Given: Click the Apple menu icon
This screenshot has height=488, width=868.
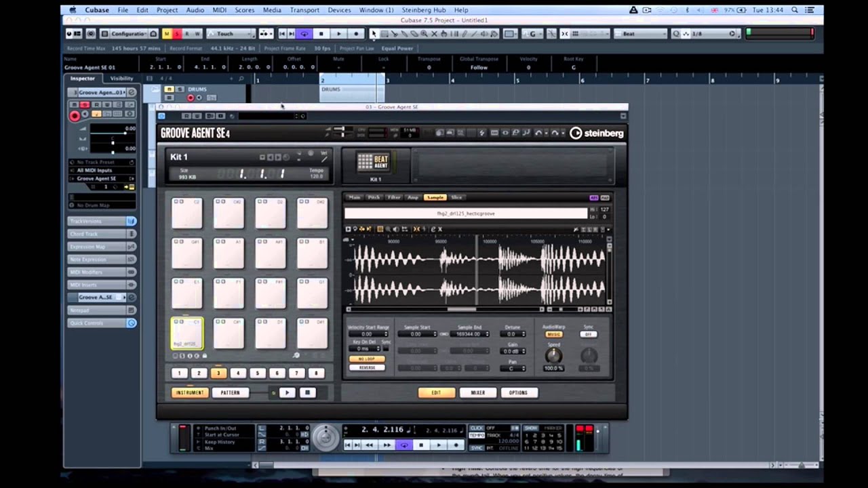Looking at the screenshot, I should (x=73, y=10).
